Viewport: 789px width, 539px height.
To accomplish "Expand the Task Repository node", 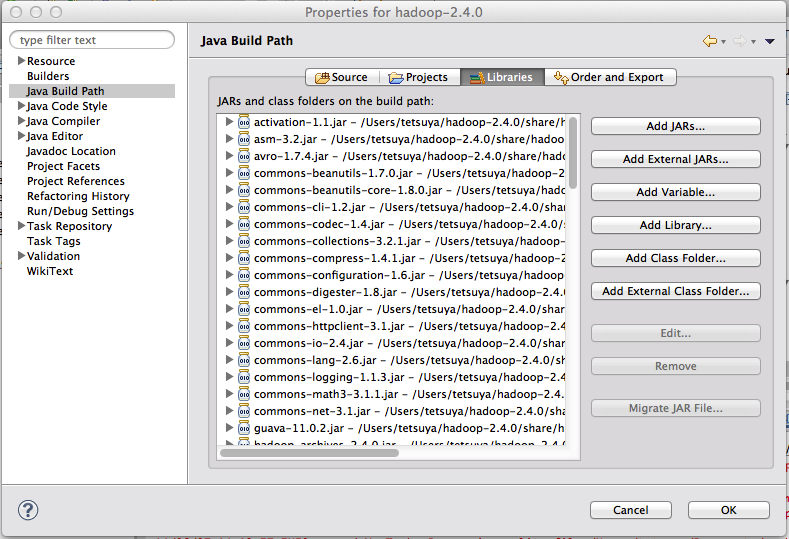I will click(21, 226).
